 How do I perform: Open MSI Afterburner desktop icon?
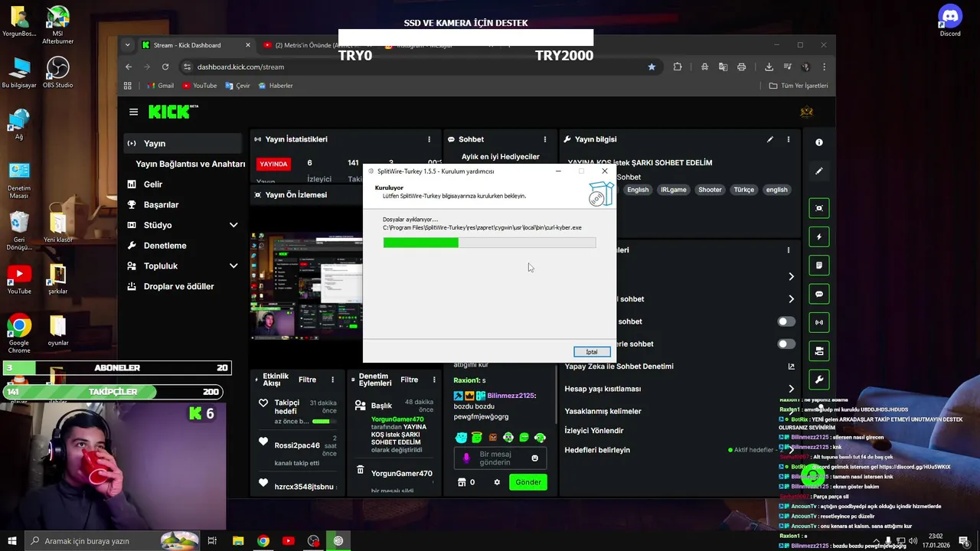57,24
